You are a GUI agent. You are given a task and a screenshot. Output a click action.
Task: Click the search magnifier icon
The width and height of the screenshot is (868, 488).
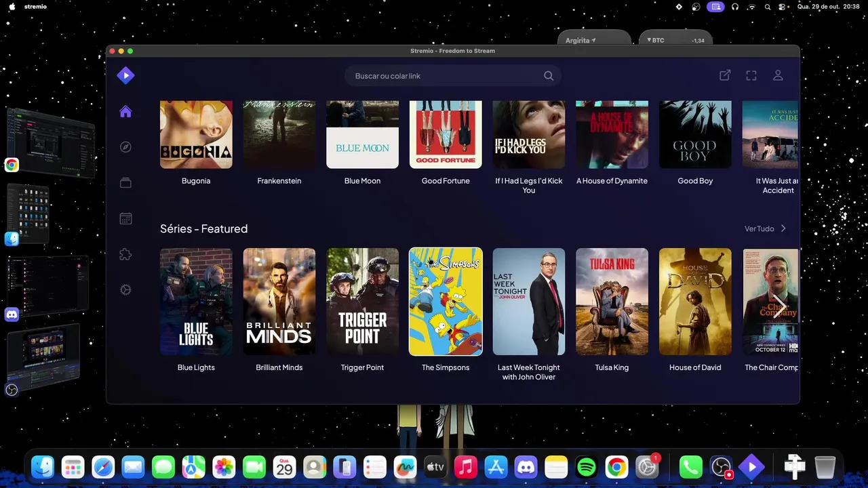549,76
